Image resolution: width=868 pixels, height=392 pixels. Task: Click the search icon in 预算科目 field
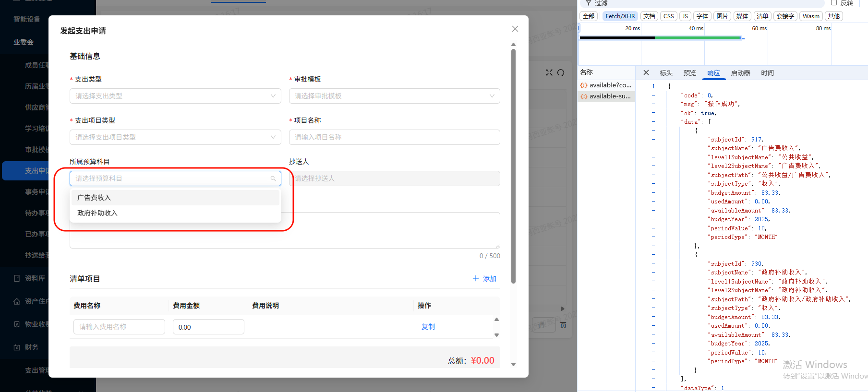click(273, 178)
